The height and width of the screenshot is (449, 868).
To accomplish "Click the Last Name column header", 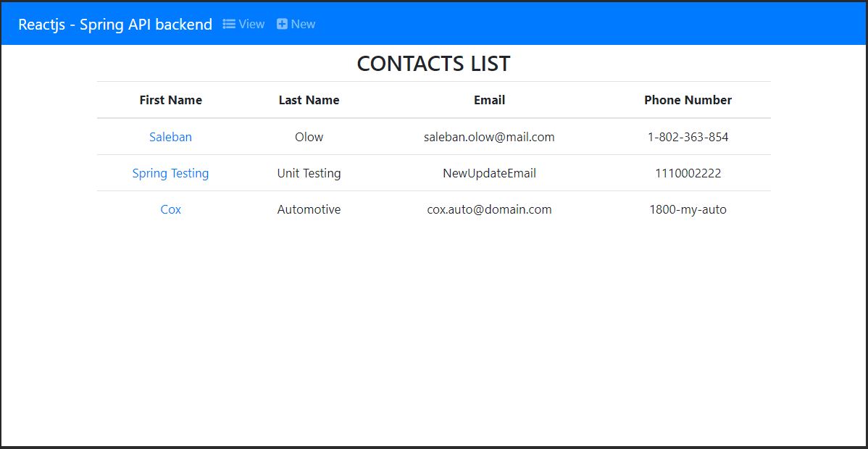I will [x=309, y=100].
